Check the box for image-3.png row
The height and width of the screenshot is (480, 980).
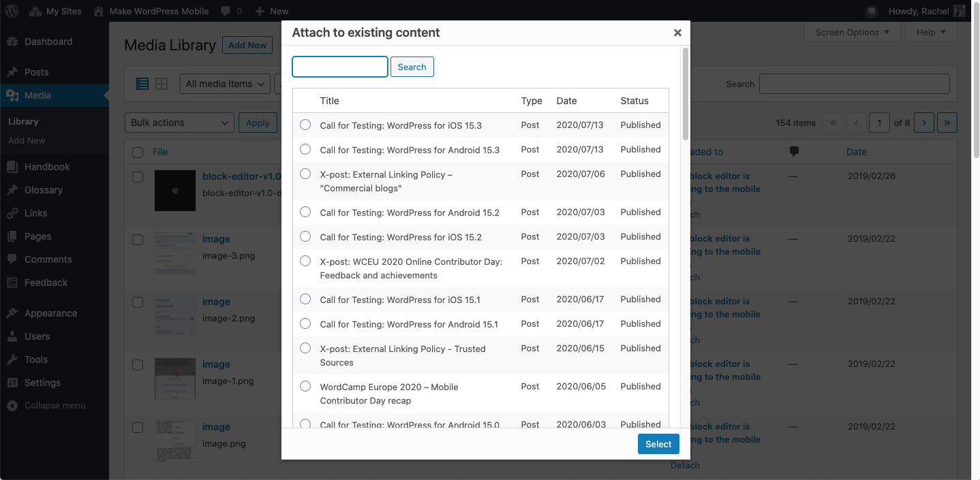(x=138, y=240)
